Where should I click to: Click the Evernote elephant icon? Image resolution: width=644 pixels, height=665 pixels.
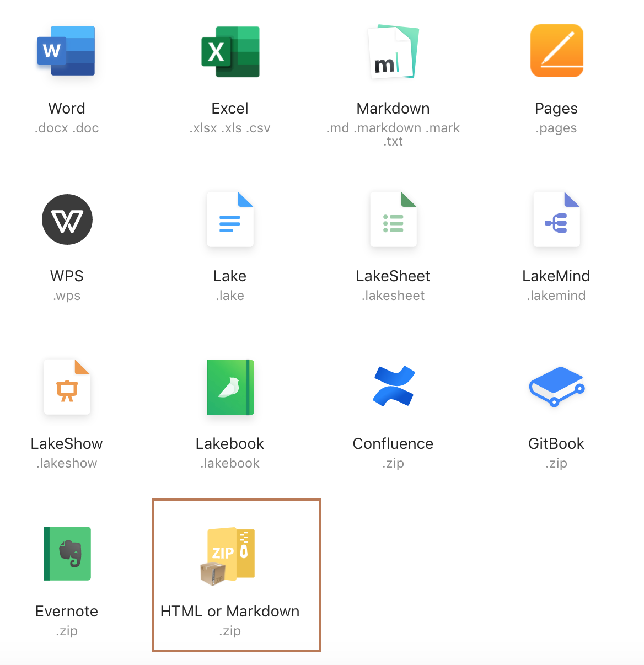(x=67, y=554)
